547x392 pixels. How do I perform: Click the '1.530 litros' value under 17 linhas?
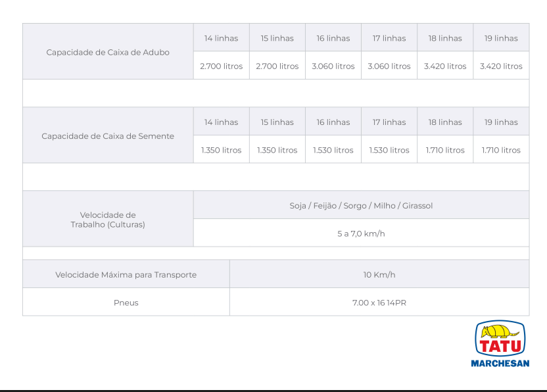pyautogui.click(x=389, y=150)
